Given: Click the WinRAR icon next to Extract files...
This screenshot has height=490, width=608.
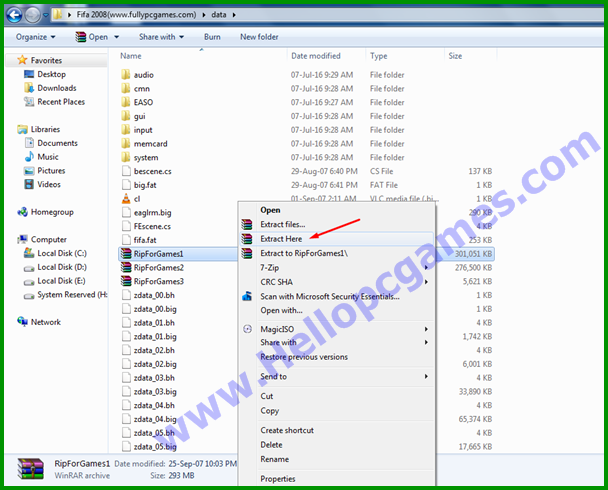Looking at the screenshot, I should (x=247, y=224).
